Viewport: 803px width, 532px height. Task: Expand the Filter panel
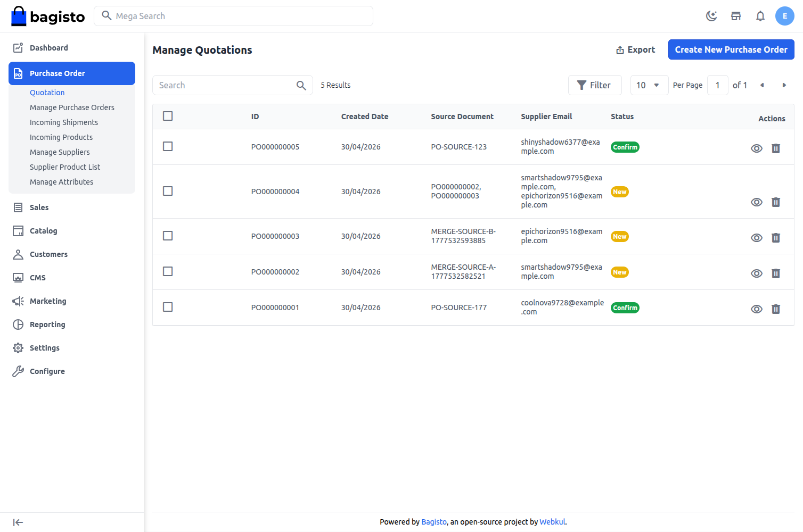pos(595,85)
